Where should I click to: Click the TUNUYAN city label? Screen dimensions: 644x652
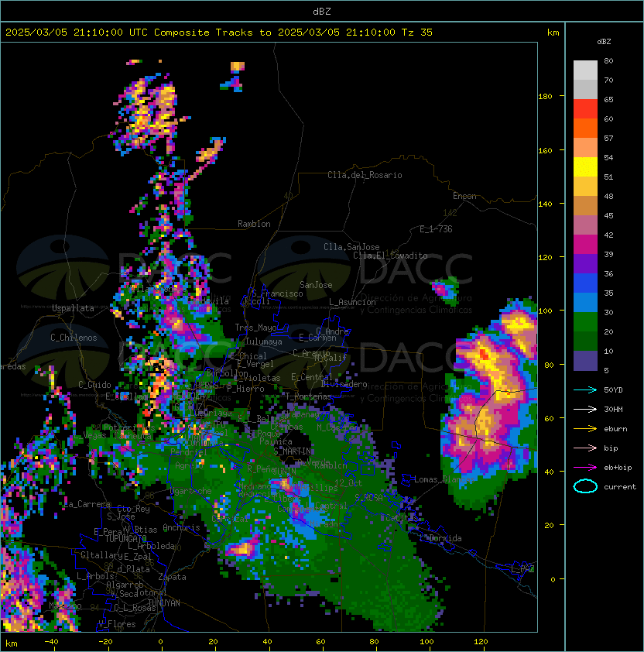pyautogui.click(x=164, y=603)
